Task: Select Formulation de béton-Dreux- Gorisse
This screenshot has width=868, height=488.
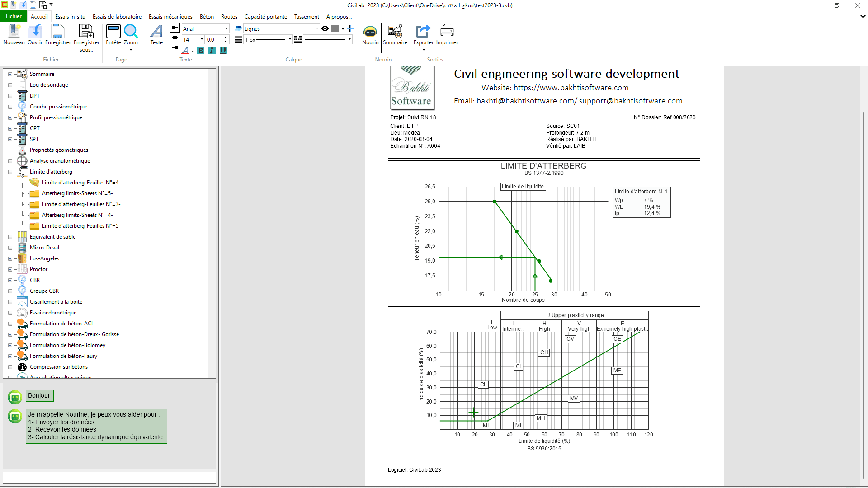Action: [x=74, y=334]
